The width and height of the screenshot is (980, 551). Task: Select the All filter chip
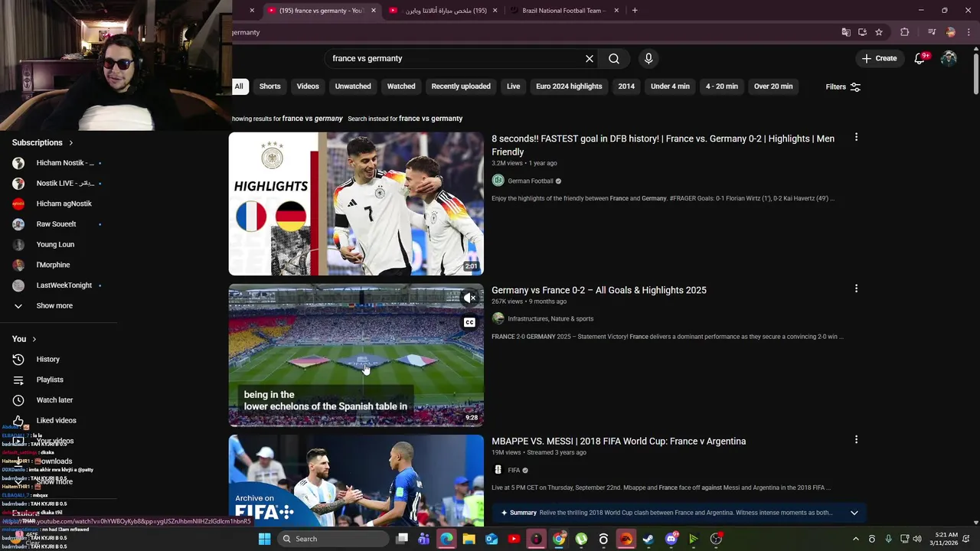(239, 86)
